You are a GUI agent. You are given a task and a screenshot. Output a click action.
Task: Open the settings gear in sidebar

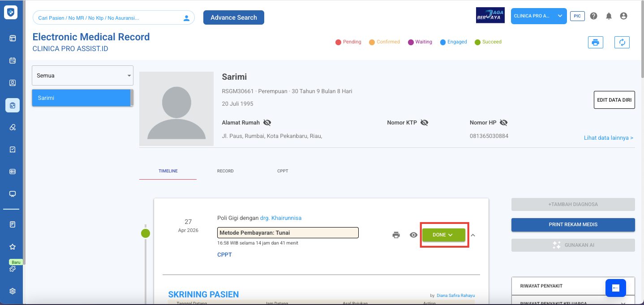click(13, 291)
